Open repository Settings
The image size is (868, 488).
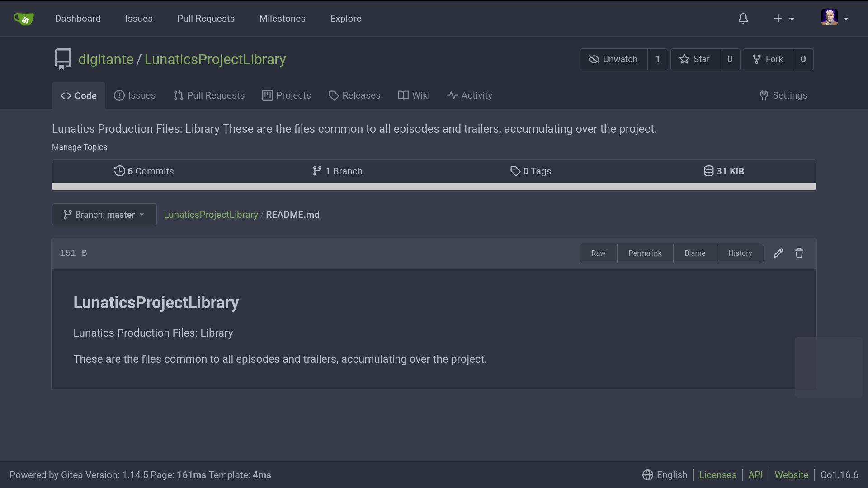pos(783,95)
